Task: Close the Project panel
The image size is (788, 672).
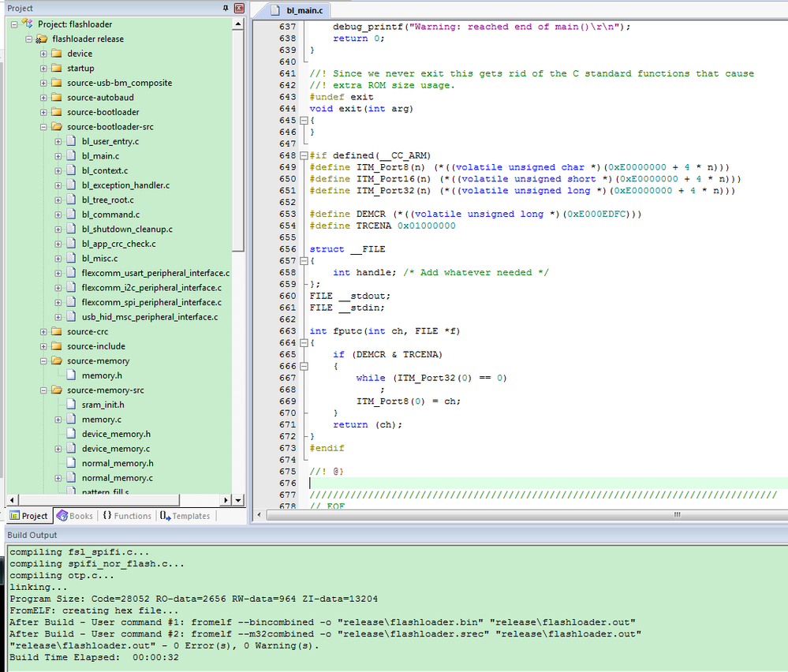Action: [x=239, y=8]
